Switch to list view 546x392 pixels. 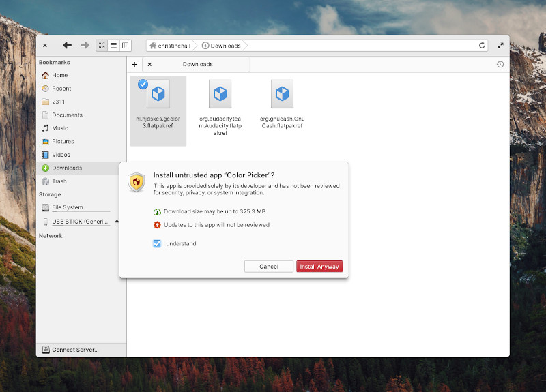point(113,46)
